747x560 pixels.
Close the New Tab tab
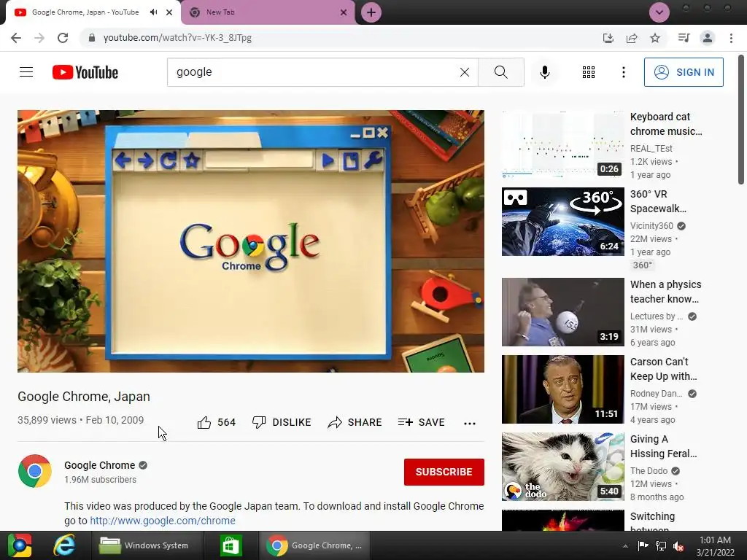pos(344,12)
